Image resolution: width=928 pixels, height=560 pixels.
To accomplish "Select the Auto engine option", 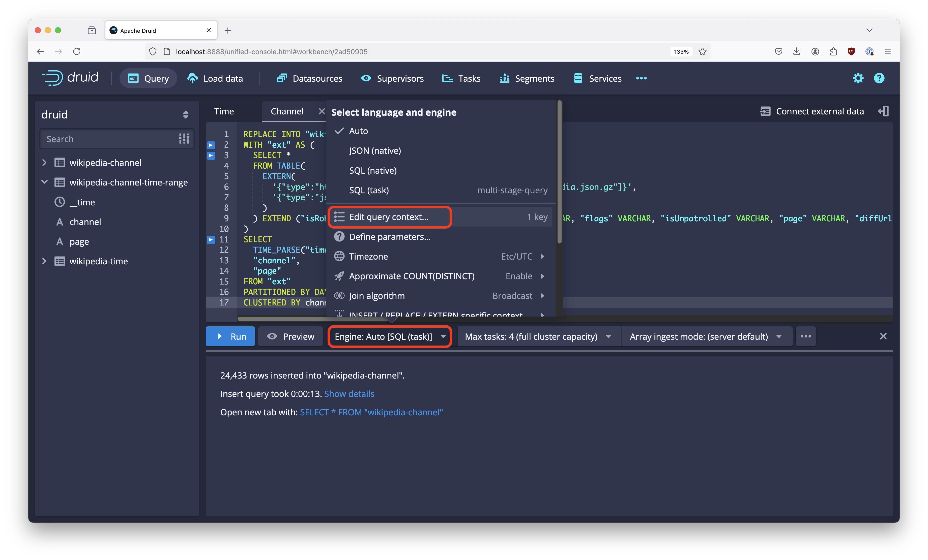I will tap(358, 131).
